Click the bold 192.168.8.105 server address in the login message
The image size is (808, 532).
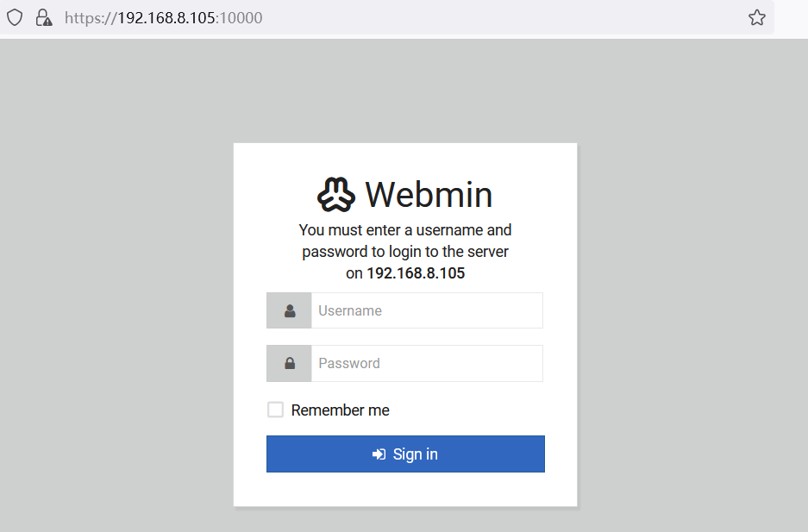point(416,273)
